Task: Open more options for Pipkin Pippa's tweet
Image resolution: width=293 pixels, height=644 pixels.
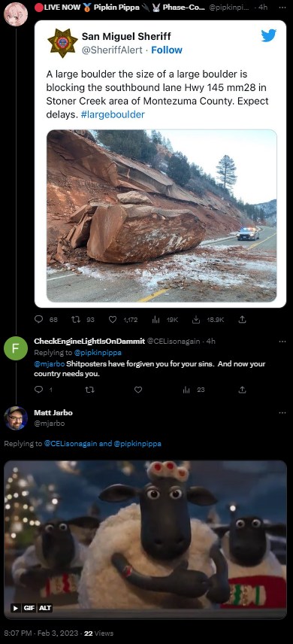Action: (282, 8)
